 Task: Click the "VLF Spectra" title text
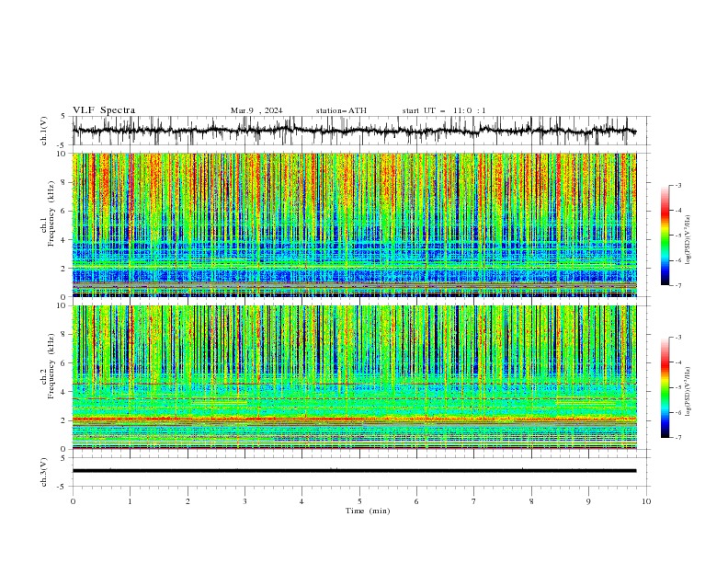(104, 110)
